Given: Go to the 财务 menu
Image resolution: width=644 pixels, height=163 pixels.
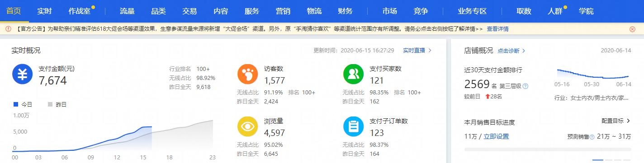Looking at the screenshot, I should click(x=345, y=11).
